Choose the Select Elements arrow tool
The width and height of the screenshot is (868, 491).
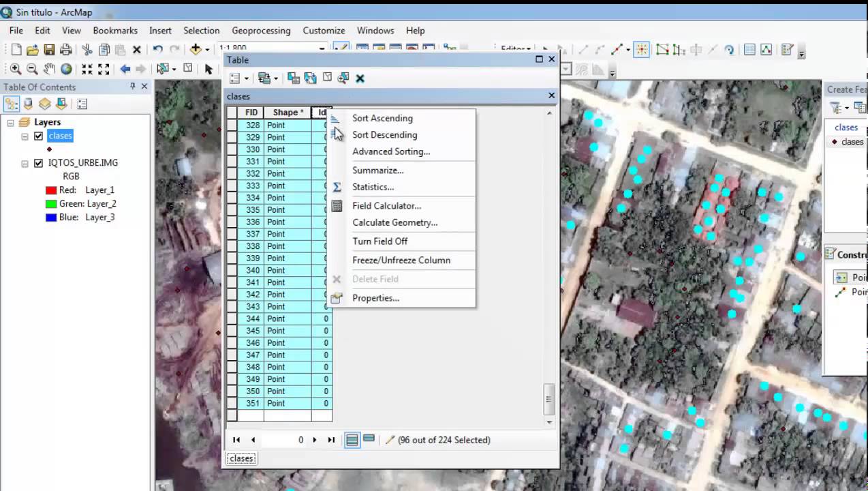coord(208,69)
